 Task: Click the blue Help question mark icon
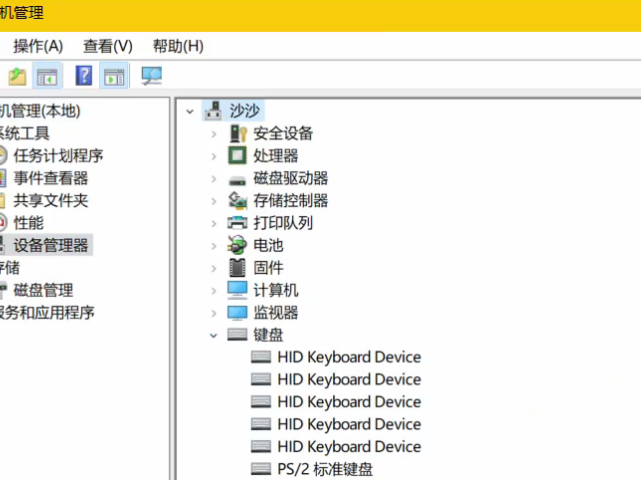pyautogui.click(x=84, y=76)
